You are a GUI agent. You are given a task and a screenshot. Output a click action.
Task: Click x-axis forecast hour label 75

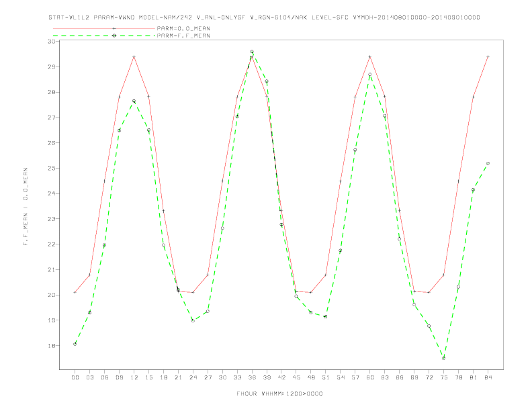(444, 377)
